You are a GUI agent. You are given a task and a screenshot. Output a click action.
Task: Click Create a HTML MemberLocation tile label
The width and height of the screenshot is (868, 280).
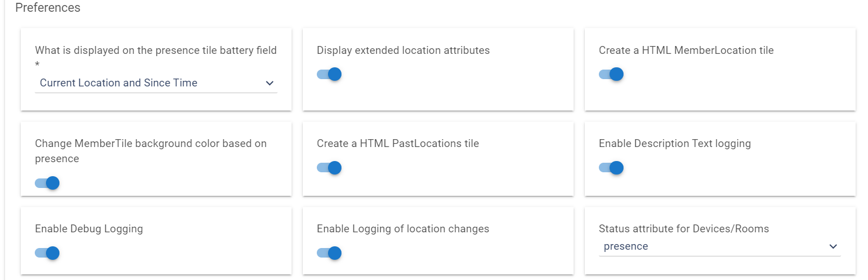pyautogui.click(x=686, y=51)
